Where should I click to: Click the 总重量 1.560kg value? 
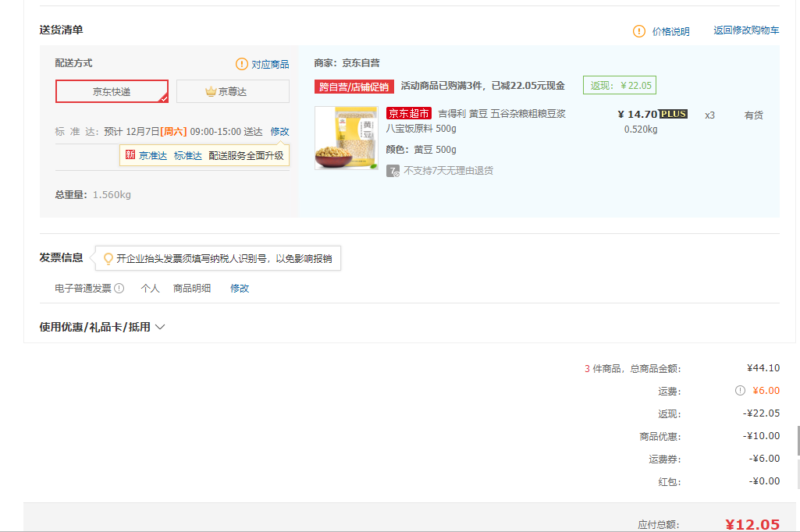pyautogui.click(x=112, y=194)
